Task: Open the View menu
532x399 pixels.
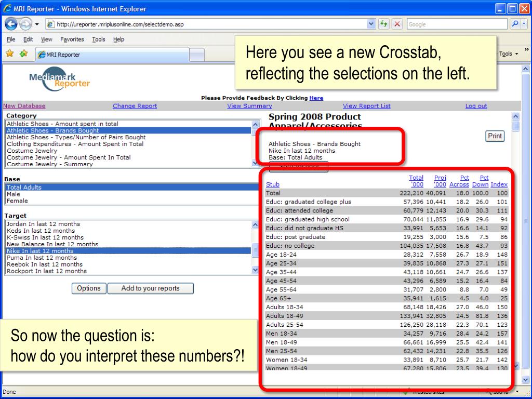Action: click(x=47, y=39)
